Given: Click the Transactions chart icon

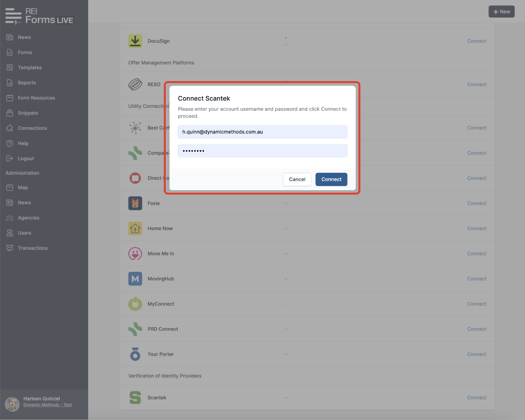Looking at the screenshot, I should coord(10,248).
